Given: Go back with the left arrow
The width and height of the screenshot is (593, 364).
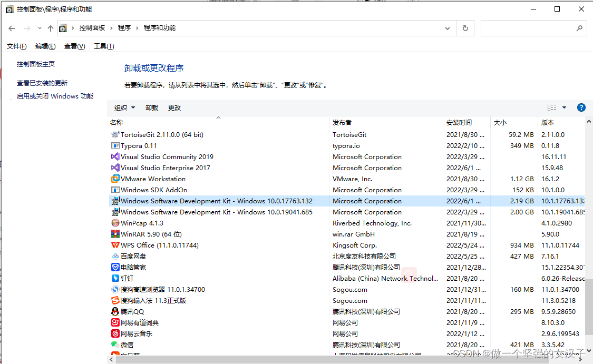Looking at the screenshot, I should (x=12, y=28).
